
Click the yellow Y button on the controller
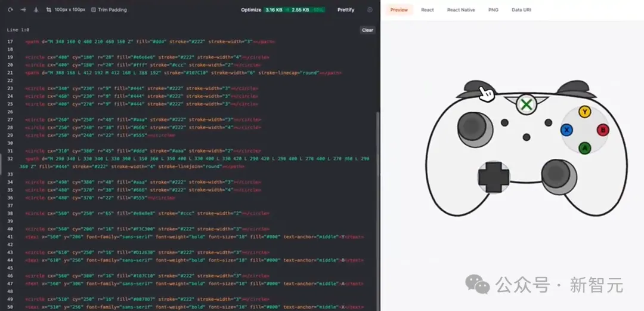pos(585,112)
